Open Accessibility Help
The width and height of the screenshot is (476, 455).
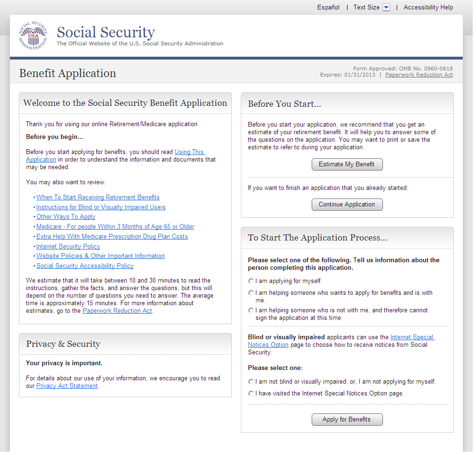(x=428, y=7)
